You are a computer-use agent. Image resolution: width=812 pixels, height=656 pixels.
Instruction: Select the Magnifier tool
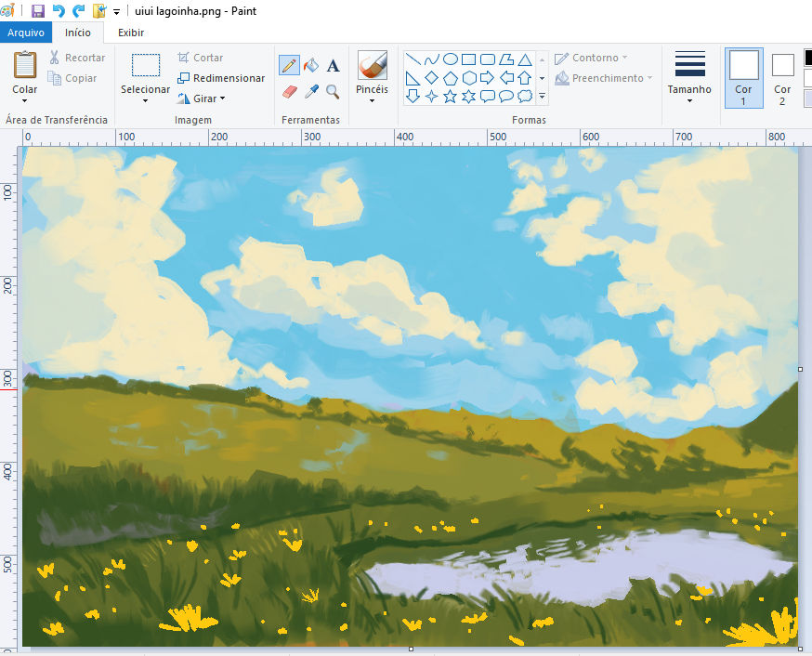pos(333,91)
